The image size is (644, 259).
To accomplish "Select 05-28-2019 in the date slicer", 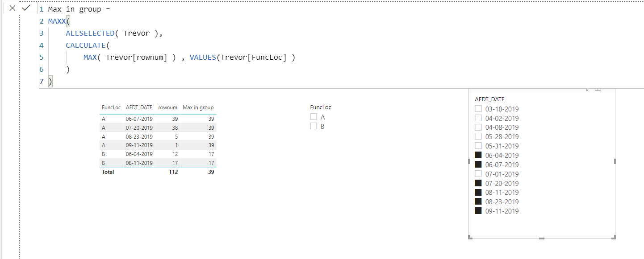I will (478, 136).
